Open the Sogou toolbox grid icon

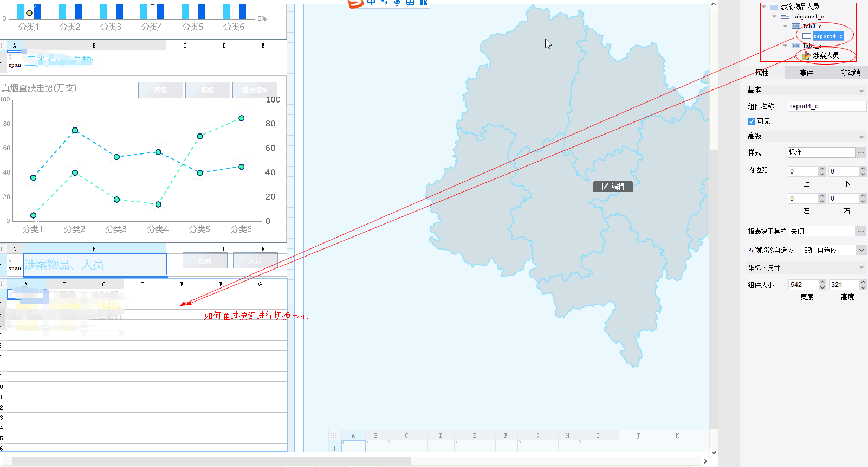424,2
